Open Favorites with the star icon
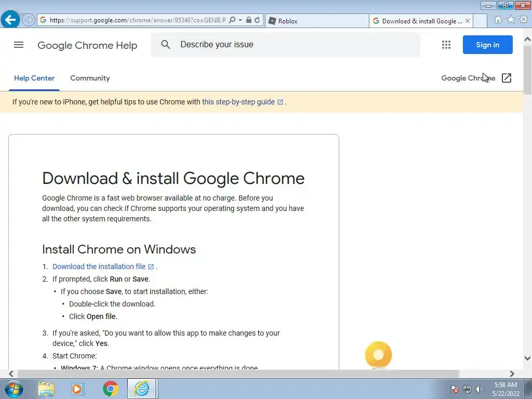Viewport: 532px width, 399px height. [x=511, y=20]
